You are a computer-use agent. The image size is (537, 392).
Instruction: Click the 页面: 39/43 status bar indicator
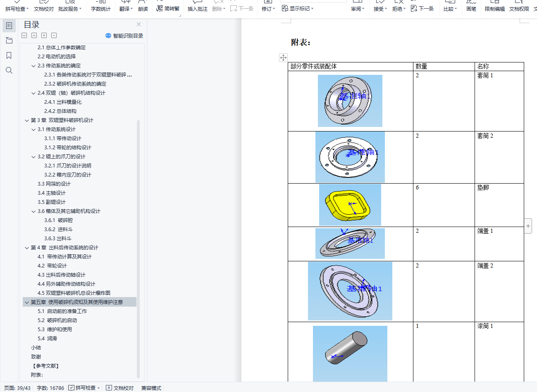(17, 388)
